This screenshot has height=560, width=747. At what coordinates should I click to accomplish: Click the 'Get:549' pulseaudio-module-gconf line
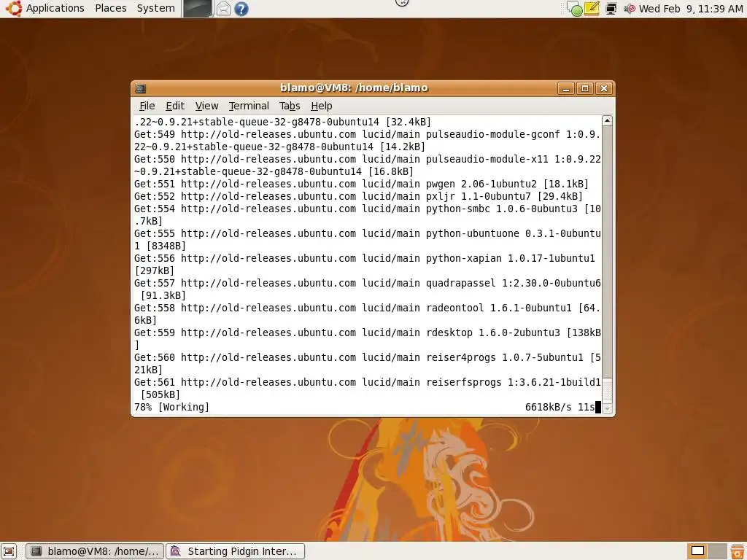pos(368,141)
